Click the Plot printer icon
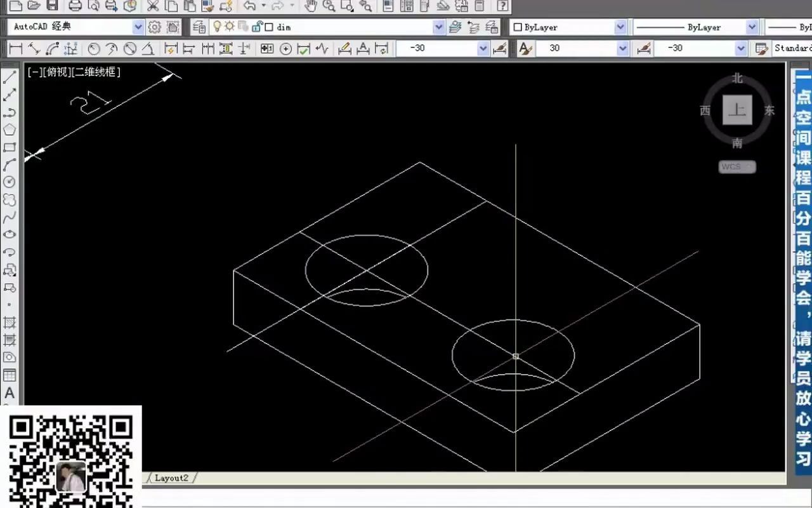812x508 pixels. tap(75, 6)
